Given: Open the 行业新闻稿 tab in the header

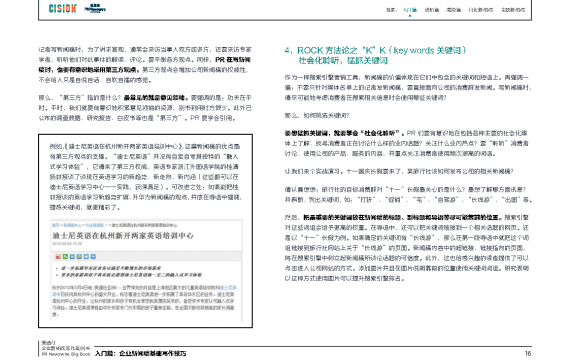Looking at the screenshot, I should click(x=481, y=10).
